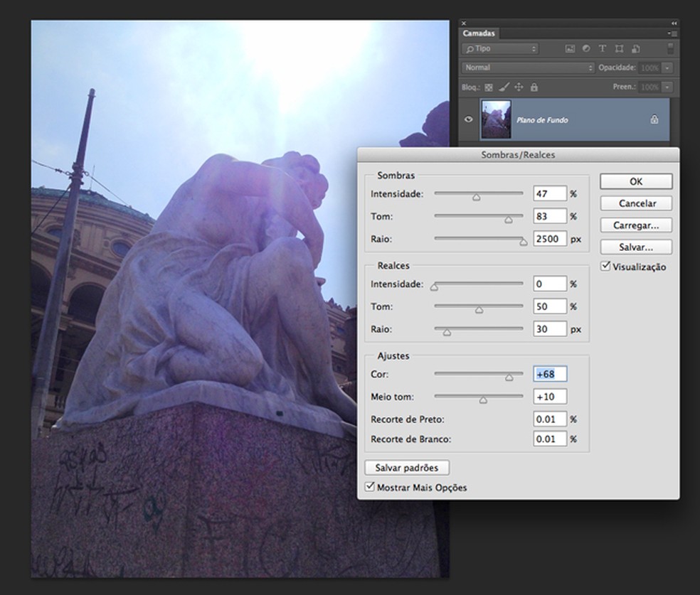Click the Sombras Intensidade slider handle
700x595 pixels.
coord(476,197)
